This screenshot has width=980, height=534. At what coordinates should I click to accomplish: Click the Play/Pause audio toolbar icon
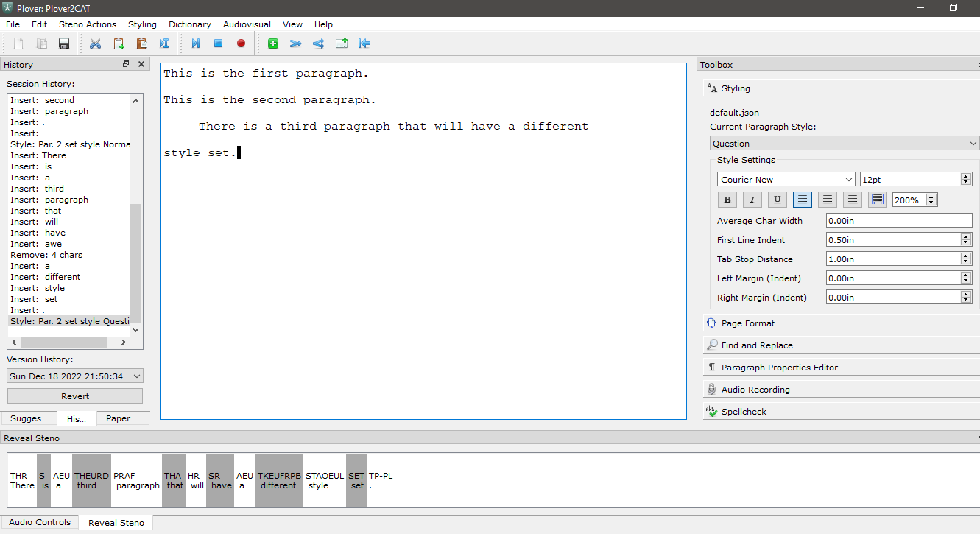196,43
